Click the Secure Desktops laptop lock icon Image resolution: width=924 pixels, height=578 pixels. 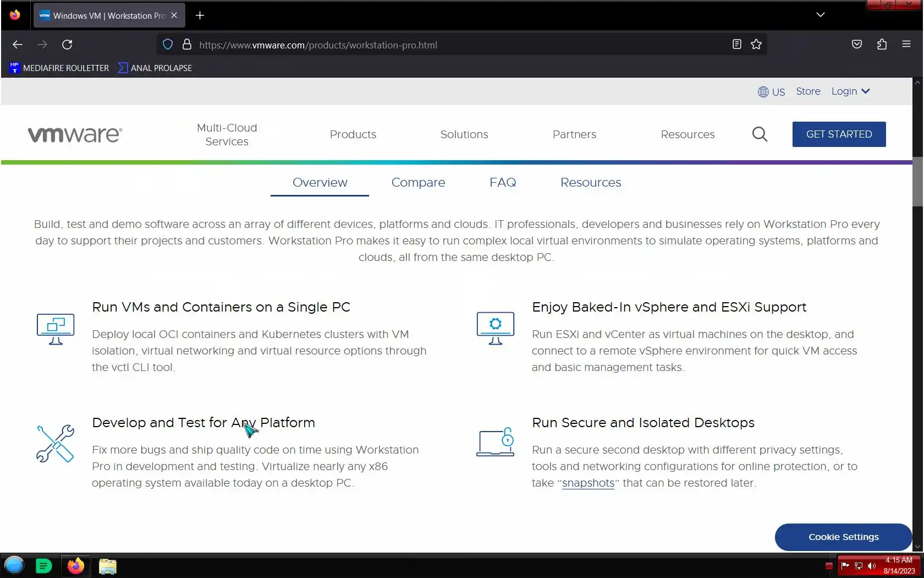tap(495, 442)
